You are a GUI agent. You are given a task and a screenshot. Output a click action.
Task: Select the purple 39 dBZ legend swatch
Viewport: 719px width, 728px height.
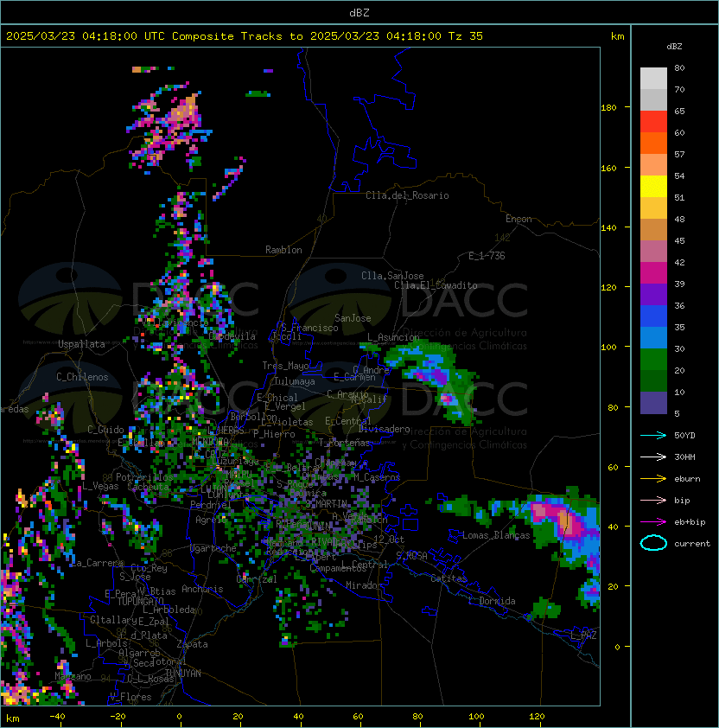tap(653, 294)
